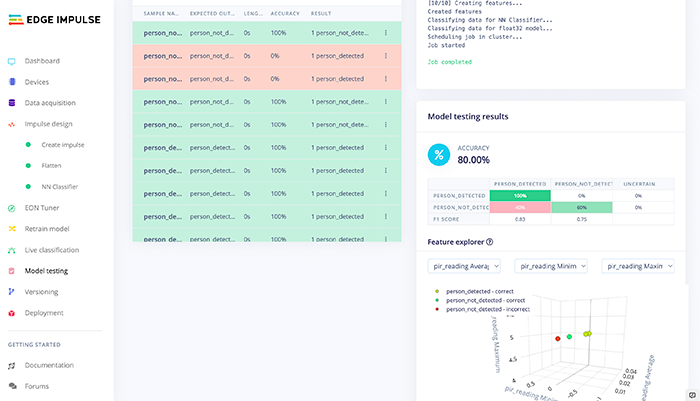Go to NN Classifier page

(x=59, y=187)
